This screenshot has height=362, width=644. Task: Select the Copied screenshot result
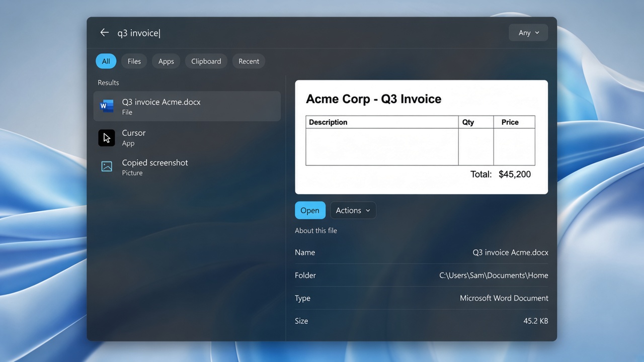(187, 167)
